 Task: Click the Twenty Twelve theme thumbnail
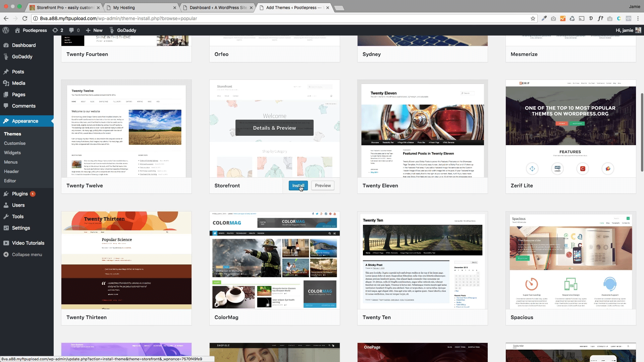(x=126, y=129)
